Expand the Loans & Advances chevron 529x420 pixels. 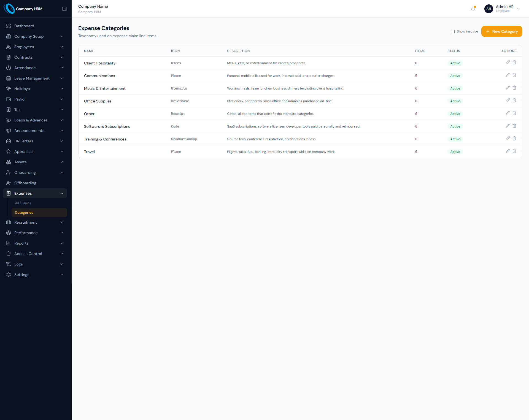click(x=62, y=120)
